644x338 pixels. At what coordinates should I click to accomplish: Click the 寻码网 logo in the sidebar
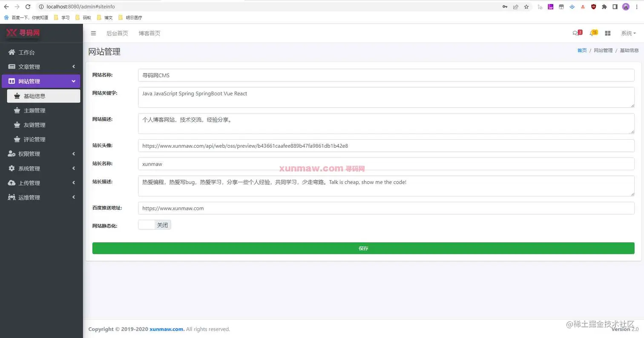click(23, 33)
